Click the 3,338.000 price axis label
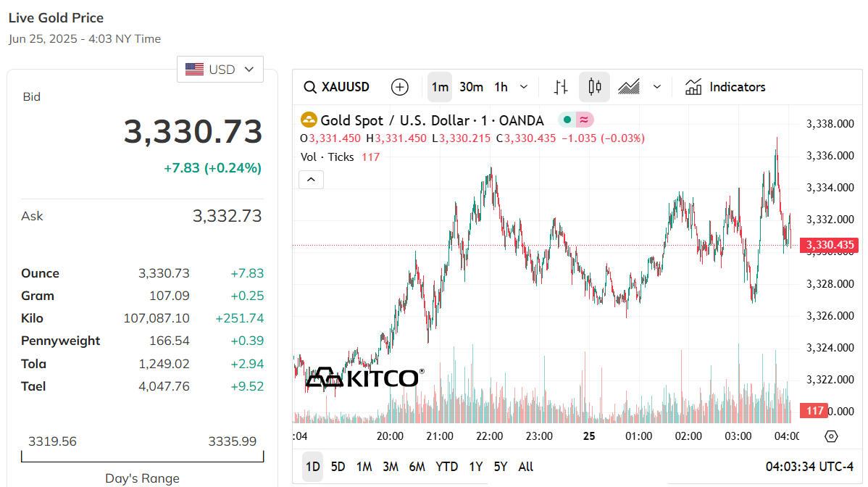868x487 pixels. pyautogui.click(x=830, y=124)
